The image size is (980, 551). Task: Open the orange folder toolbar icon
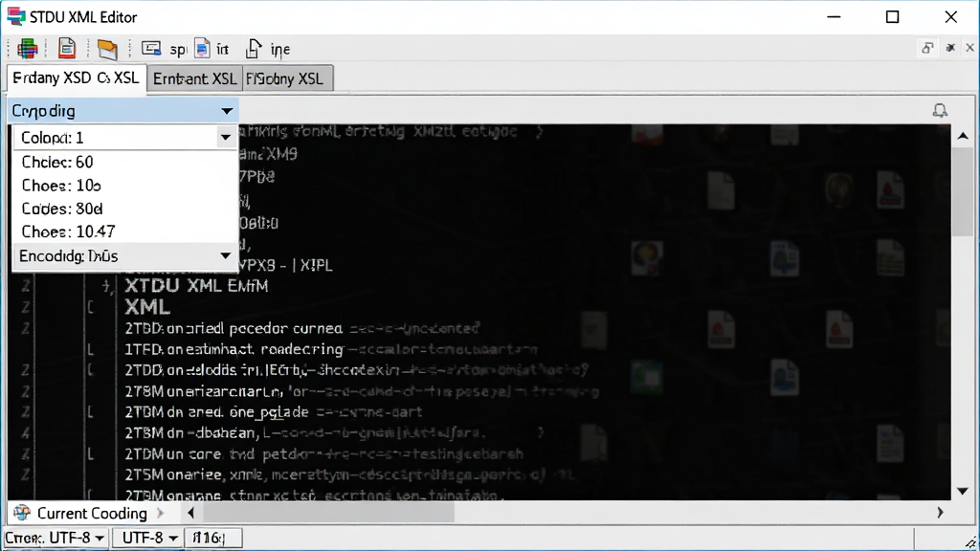pyautogui.click(x=107, y=50)
